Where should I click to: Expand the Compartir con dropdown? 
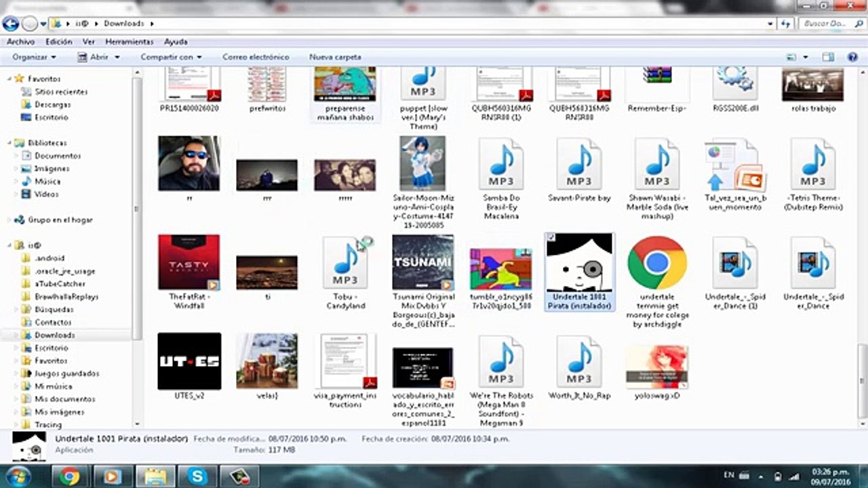(x=171, y=58)
